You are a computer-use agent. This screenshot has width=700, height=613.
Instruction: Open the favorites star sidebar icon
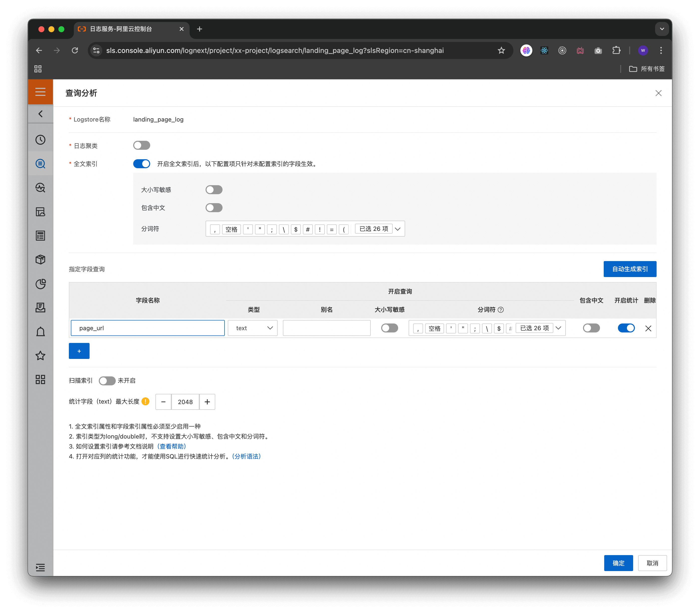tap(40, 355)
